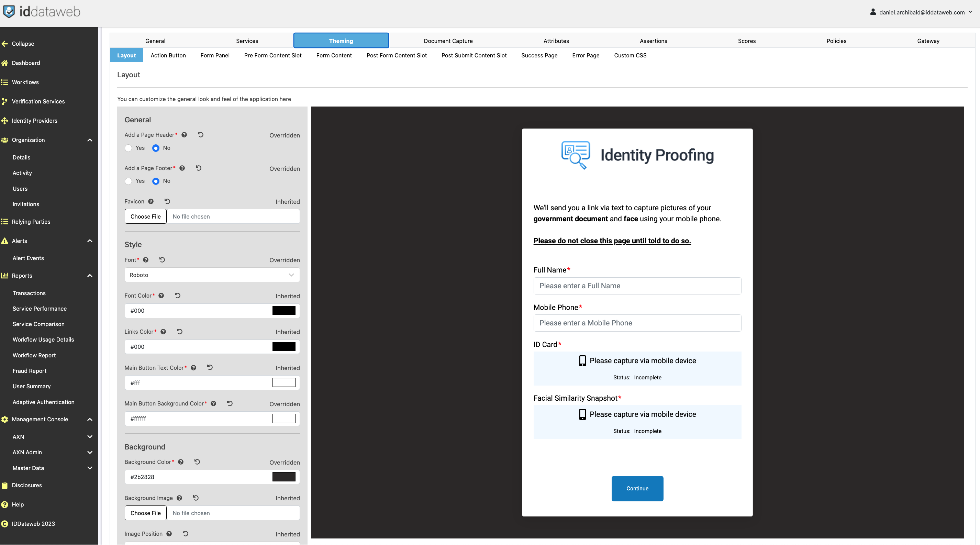This screenshot has height=545, width=980.
Task: Open Dashboard via its house icon
Action: click(x=4, y=63)
